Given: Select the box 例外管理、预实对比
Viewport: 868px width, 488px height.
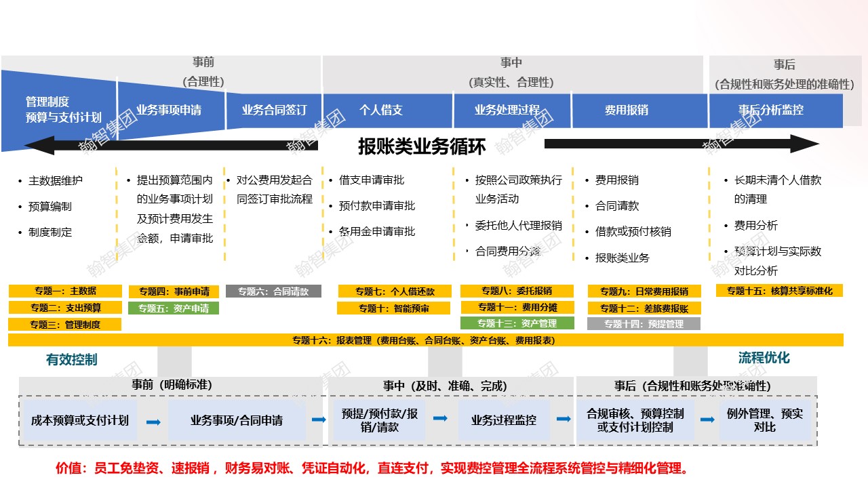Looking at the screenshot, I should pyautogui.click(x=764, y=421).
